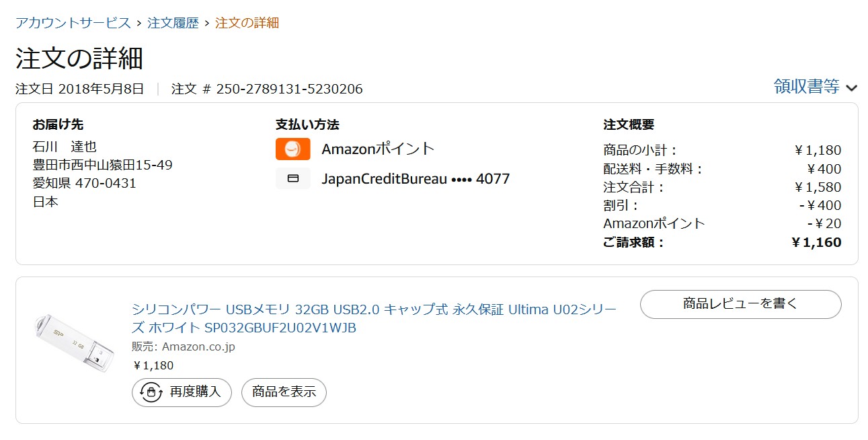Image resolution: width=868 pixels, height=440 pixels.
Task: Click the ご請求額 total of ¥1,160
Action: click(816, 242)
